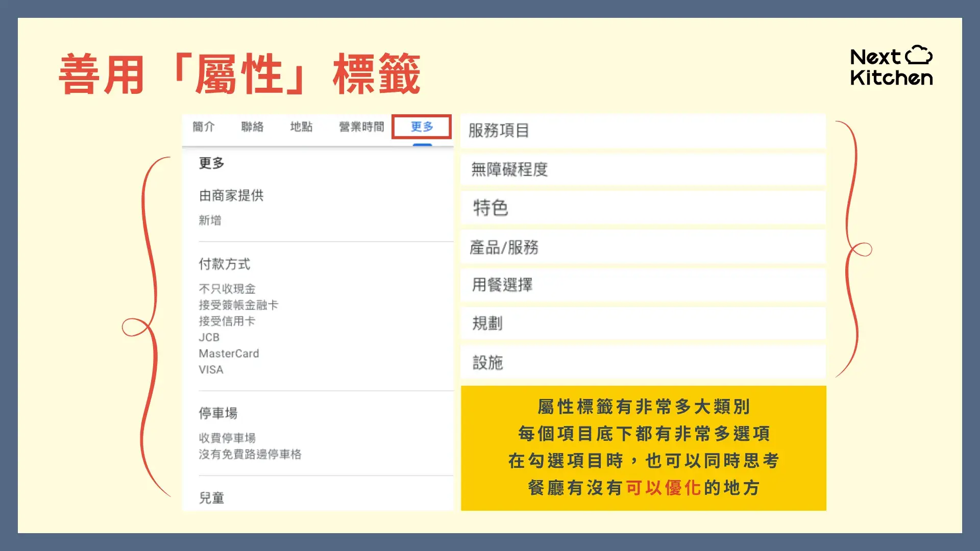Switch to the 營業時間 tab
980x551 pixels.
click(x=360, y=127)
